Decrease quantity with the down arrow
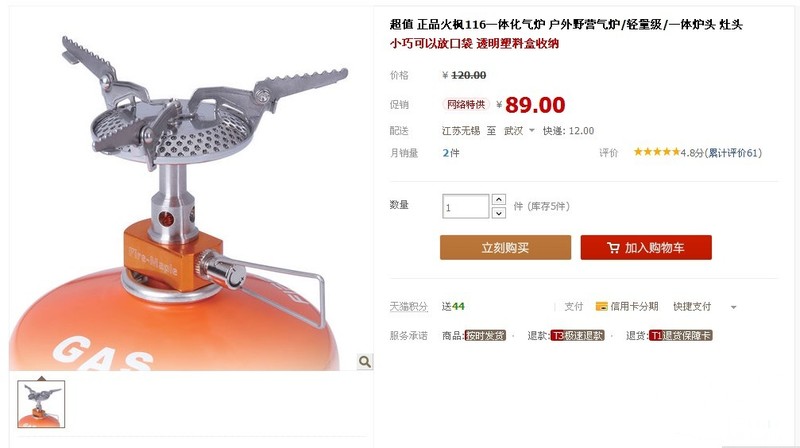800x448 pixels. click(499, 213)
